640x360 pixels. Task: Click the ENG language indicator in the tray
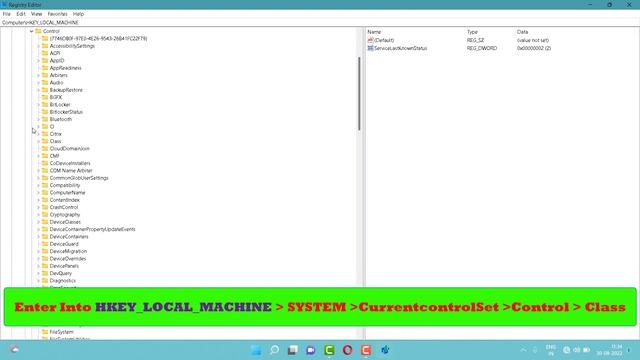pyautogui.click(x=551, y=350)
